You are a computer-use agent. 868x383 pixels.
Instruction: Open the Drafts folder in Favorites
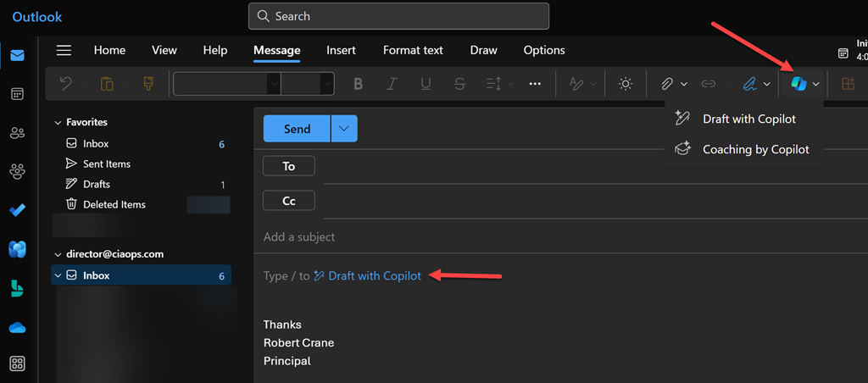point(97,184)
